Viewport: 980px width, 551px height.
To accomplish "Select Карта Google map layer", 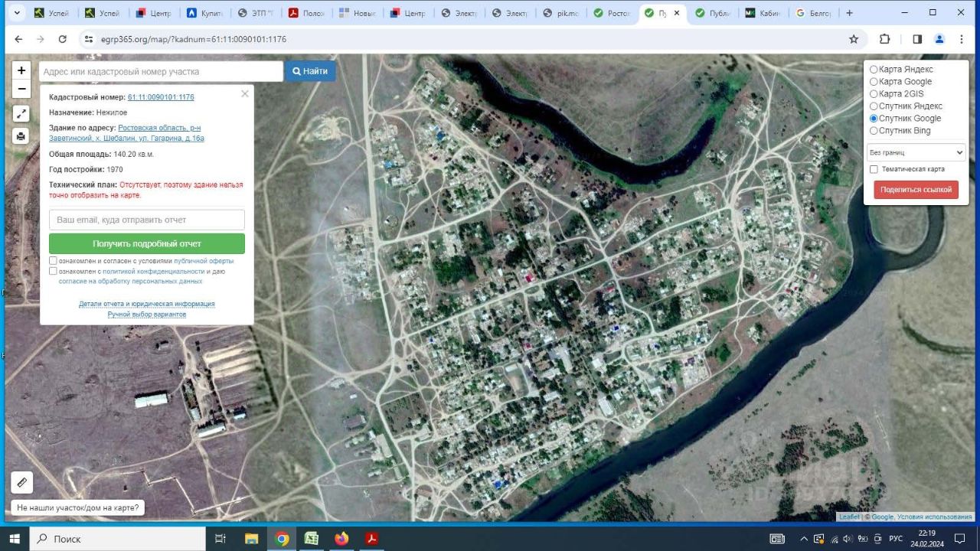I will point(874,82).
